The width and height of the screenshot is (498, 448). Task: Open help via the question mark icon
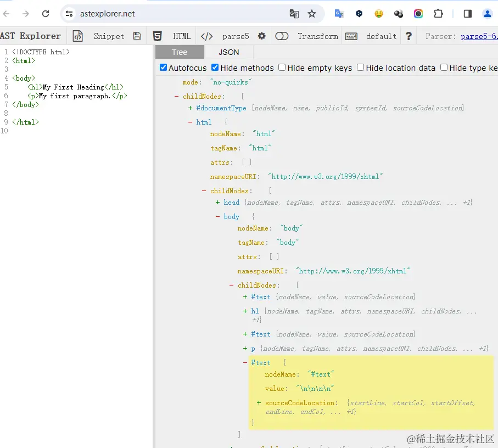point(409,36)
